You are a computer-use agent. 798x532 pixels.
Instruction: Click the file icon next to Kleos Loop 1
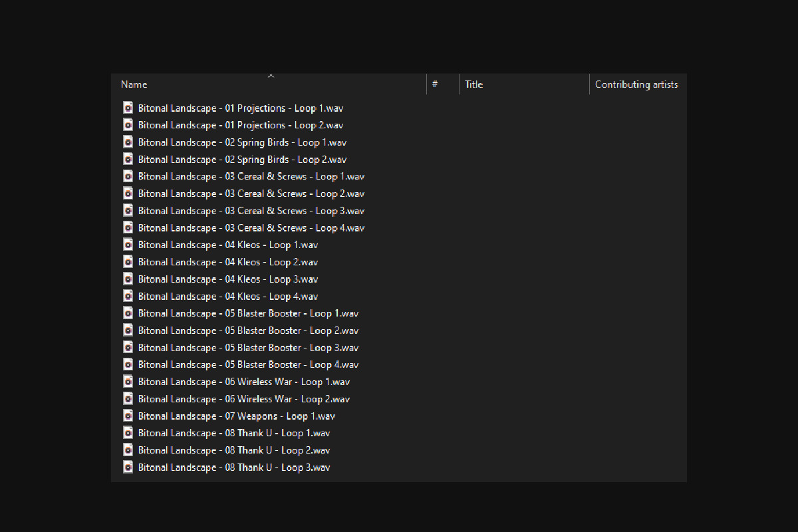[x=128, y=245]
